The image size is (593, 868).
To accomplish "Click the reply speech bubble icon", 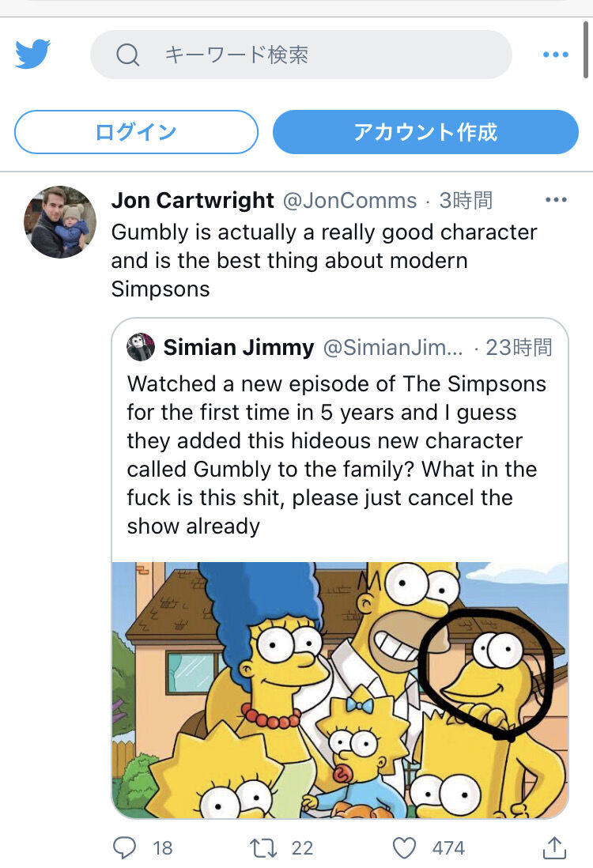I will (125, 848).
